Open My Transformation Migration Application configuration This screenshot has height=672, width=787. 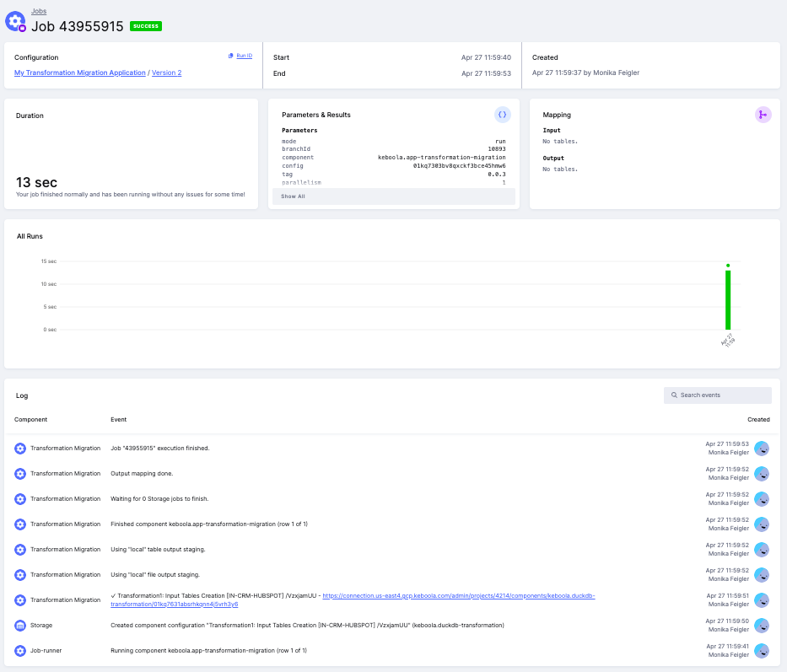point(80,73)
